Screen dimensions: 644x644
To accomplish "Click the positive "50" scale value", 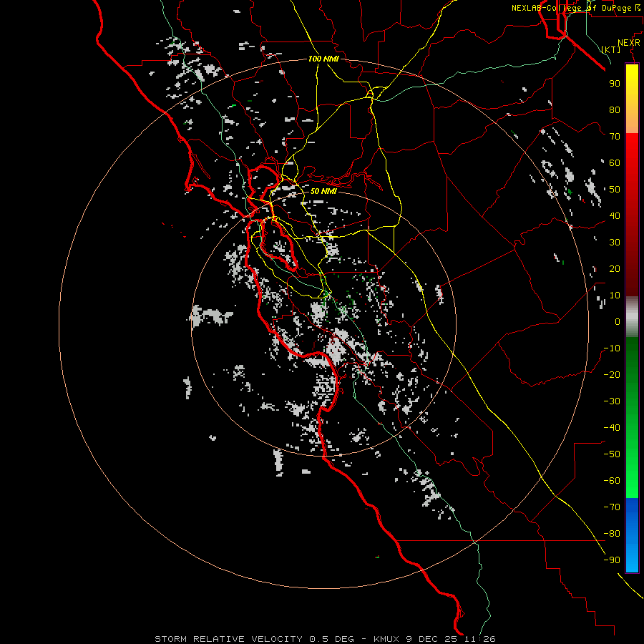I will 615,190.
